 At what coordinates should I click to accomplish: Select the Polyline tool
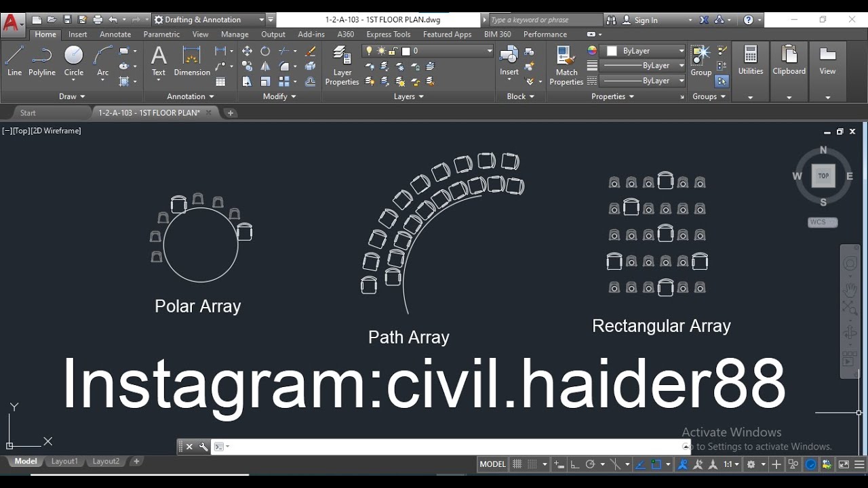(42, 61)
